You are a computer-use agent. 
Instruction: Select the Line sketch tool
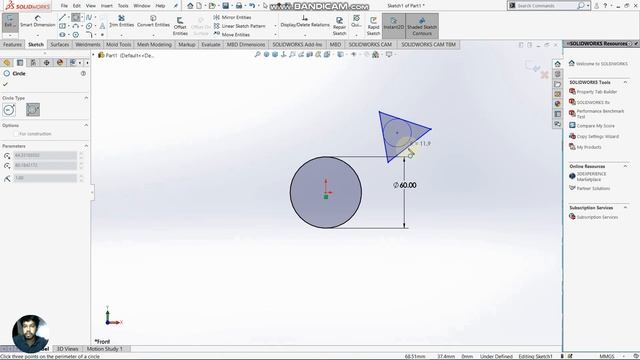tap(62, 17)
